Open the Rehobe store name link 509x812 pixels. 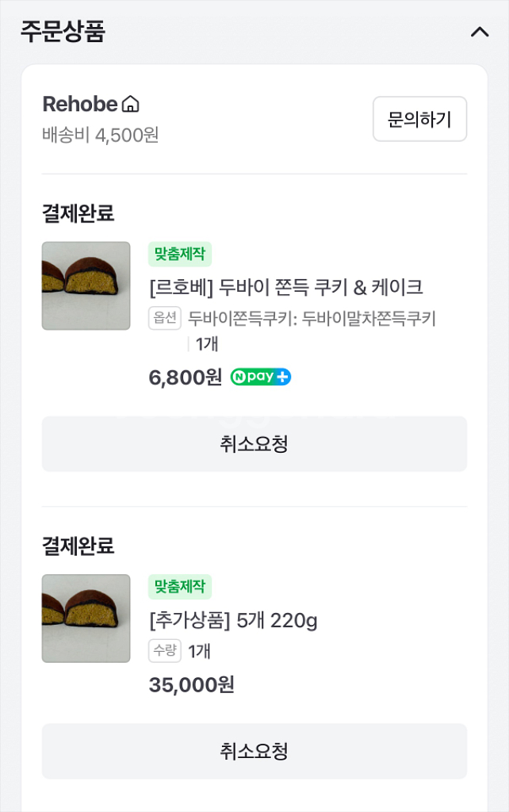pos(80,104)
